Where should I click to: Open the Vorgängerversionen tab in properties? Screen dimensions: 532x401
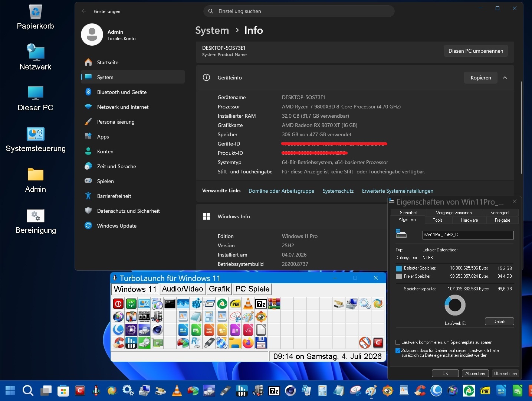[454, 213]
